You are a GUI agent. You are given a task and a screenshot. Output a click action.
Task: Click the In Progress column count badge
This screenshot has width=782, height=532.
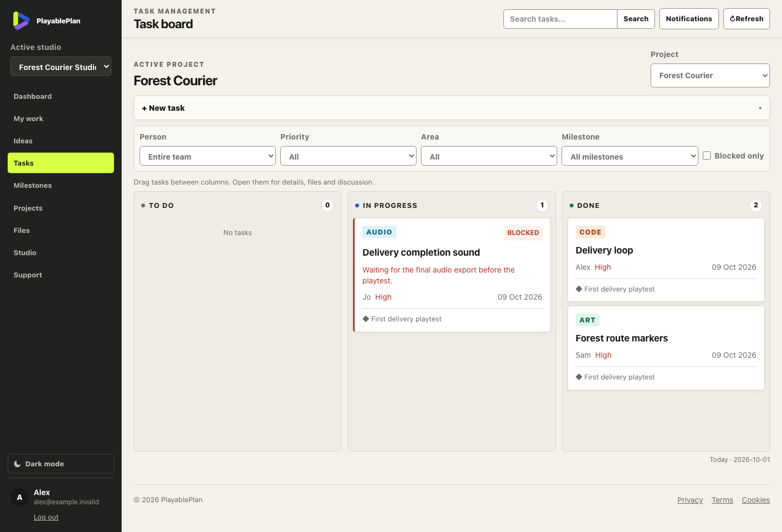point(542,205)
